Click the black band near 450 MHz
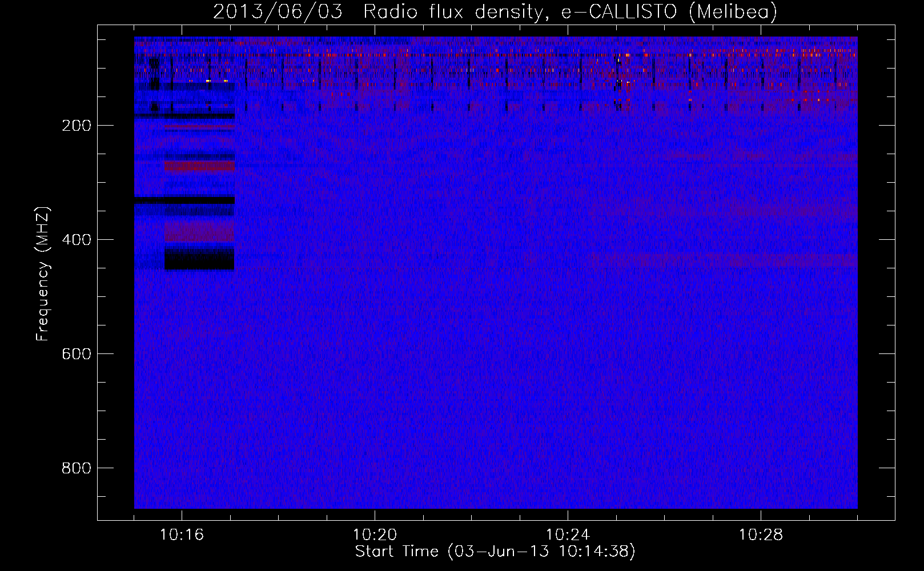The height and width of the screenshot is (571, 924). pos(199,259)
